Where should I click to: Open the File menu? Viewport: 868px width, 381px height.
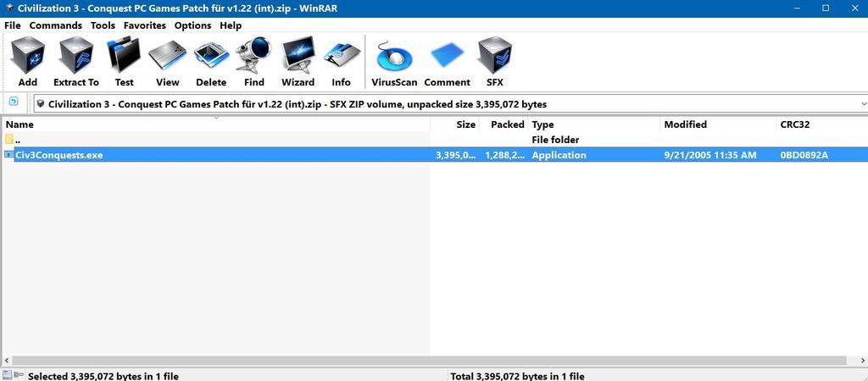coord(12,25)
